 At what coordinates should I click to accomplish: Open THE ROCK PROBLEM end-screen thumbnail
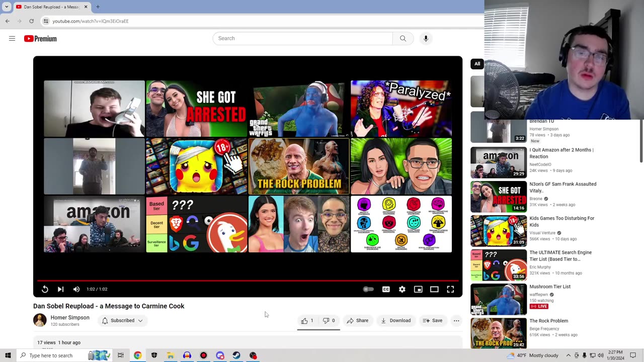pyautogui.click(x=299, y=166)
